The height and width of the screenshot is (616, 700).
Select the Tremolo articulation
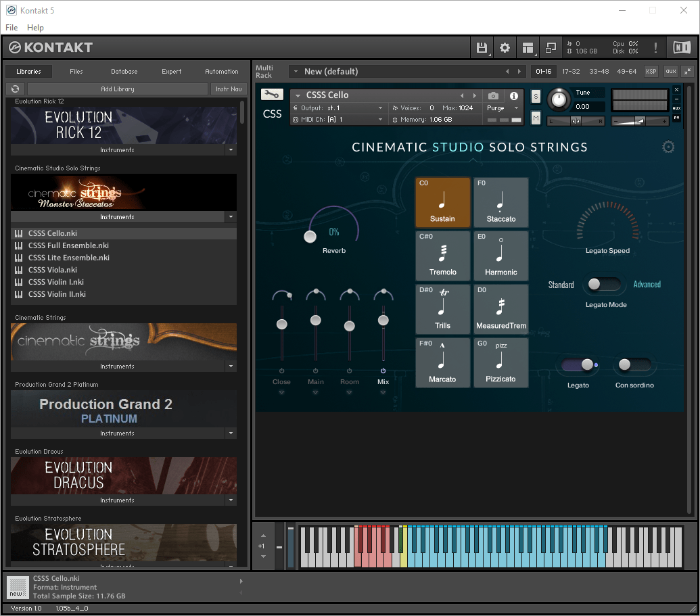443,256
